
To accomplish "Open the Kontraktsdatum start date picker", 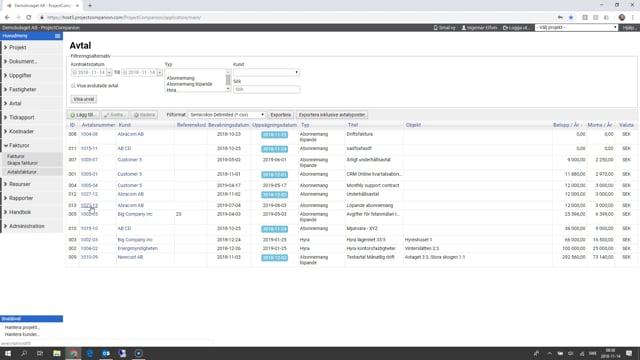I will tap(109, 73).
